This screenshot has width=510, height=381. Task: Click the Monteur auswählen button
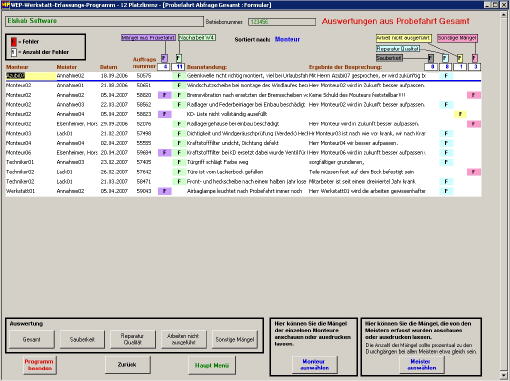point(314,365)
